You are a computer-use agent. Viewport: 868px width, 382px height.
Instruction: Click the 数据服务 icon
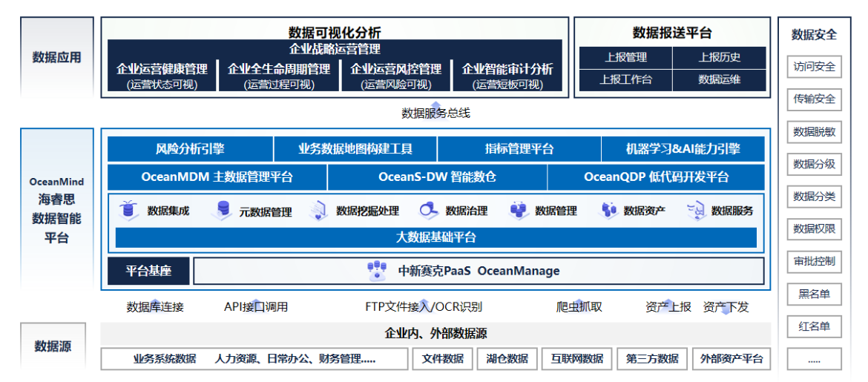pyautogui.click(x=695, y=211)
